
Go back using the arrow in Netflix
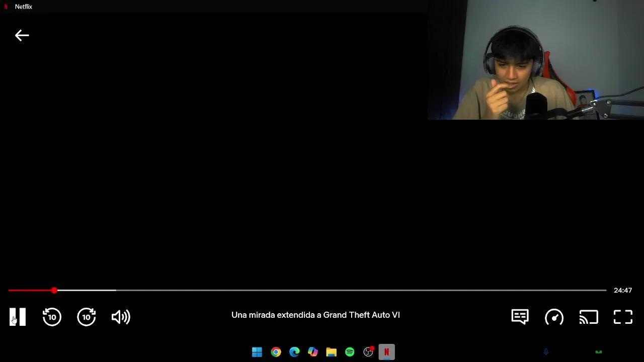(x=22, y=35)
